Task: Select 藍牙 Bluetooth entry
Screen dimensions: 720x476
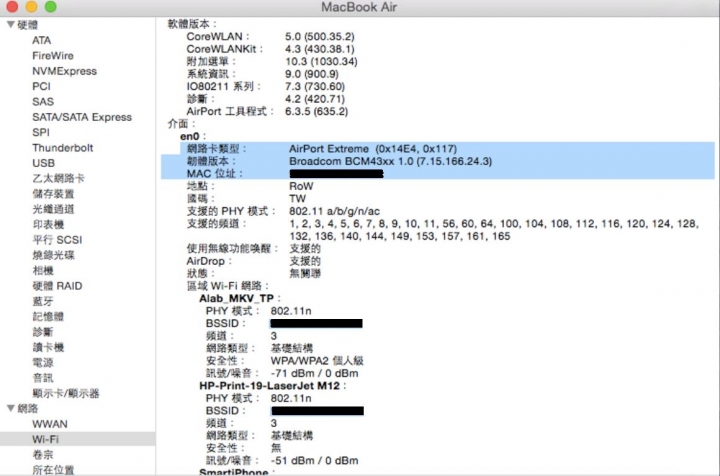Action: [43, 301]
